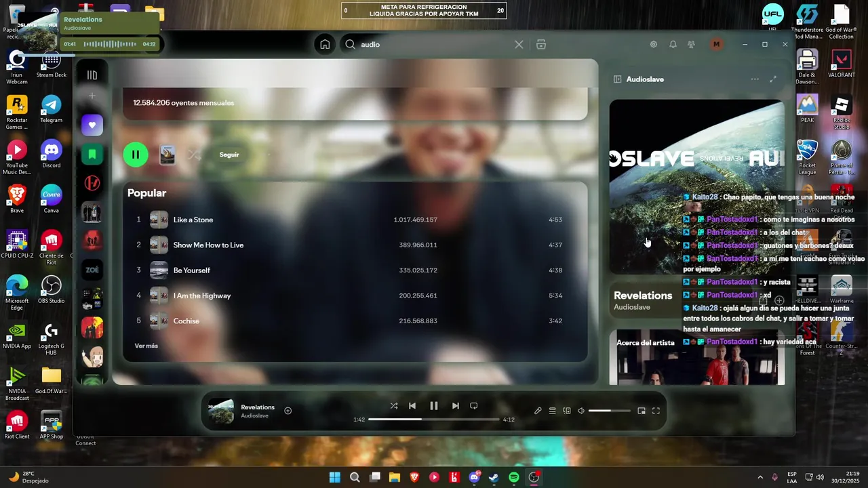
Task: Skip to next track
Action: 456,406
